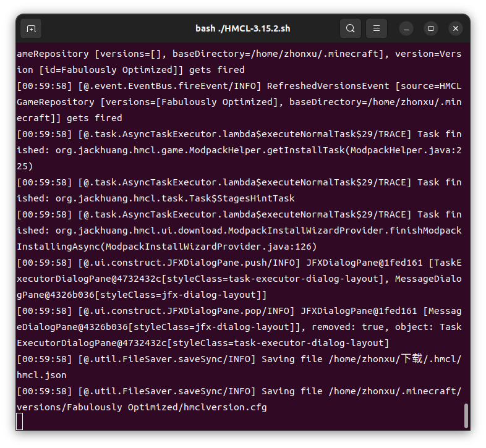Click the title "bash ./HMCL-3.15.2.sh"
486x448 pixels.
pyautogui.click(x=242, y=28)
